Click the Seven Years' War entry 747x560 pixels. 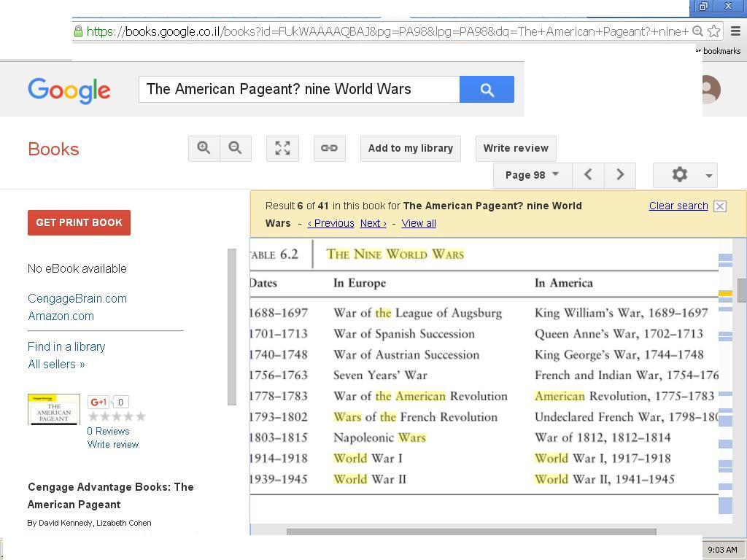click(380, 376)
